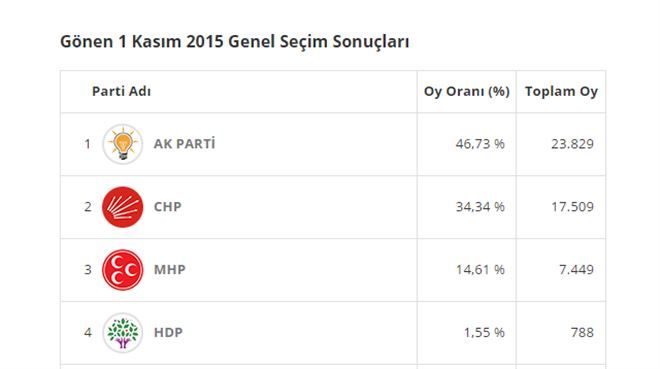Select the CHP party name
660x369 pixels.
click(x=168, y=207)
